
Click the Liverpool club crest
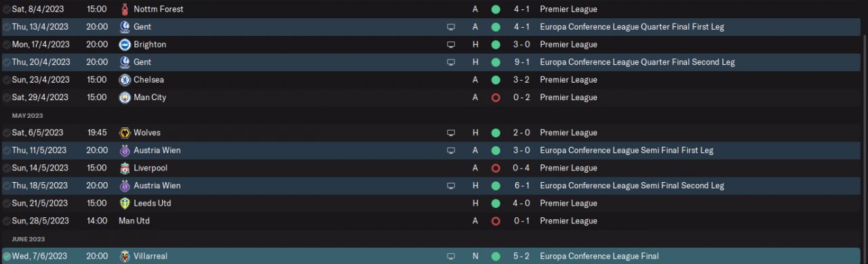124,168
